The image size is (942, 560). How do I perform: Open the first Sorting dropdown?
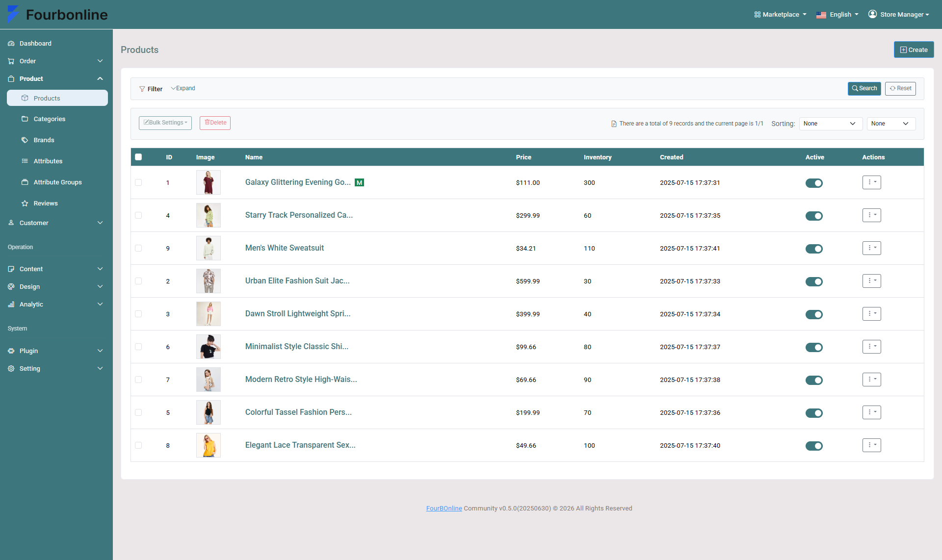tap(831, 124)
